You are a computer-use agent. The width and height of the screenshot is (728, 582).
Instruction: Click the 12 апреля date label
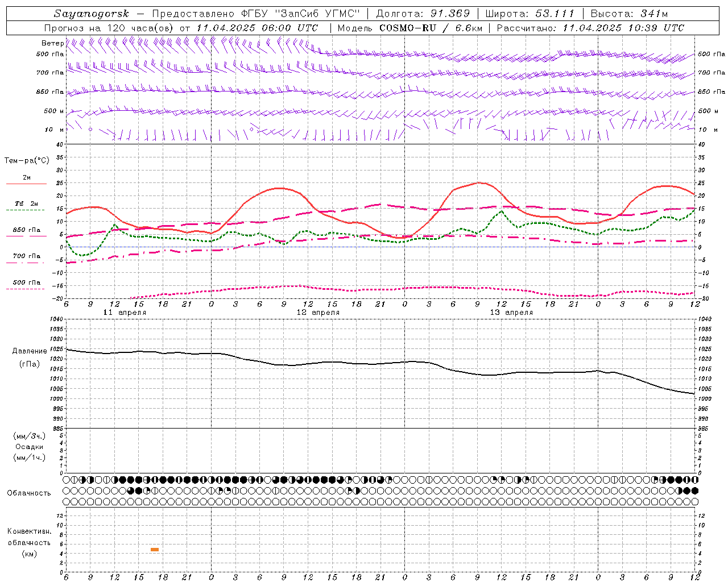point(318,313)
